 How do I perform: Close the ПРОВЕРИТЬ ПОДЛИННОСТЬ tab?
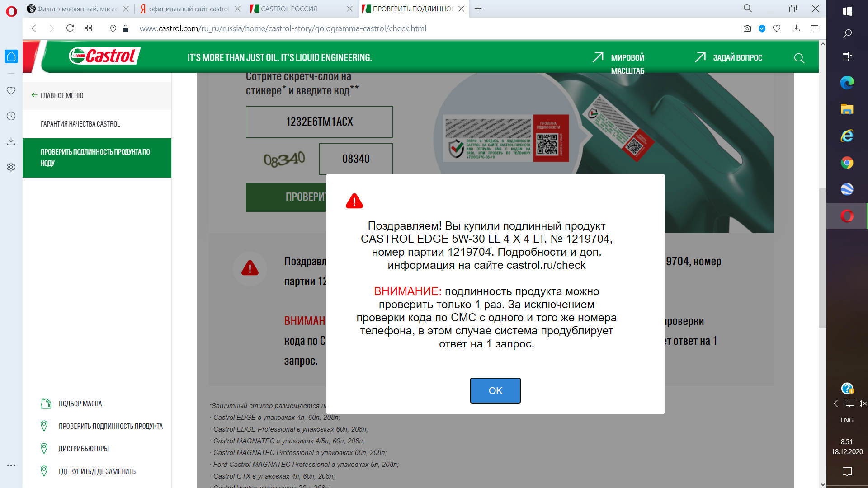(x=461, y=9)
